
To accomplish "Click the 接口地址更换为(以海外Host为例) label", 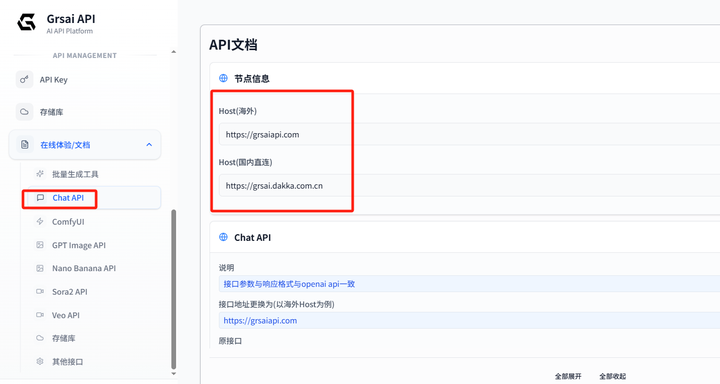I will coord(276,304).
